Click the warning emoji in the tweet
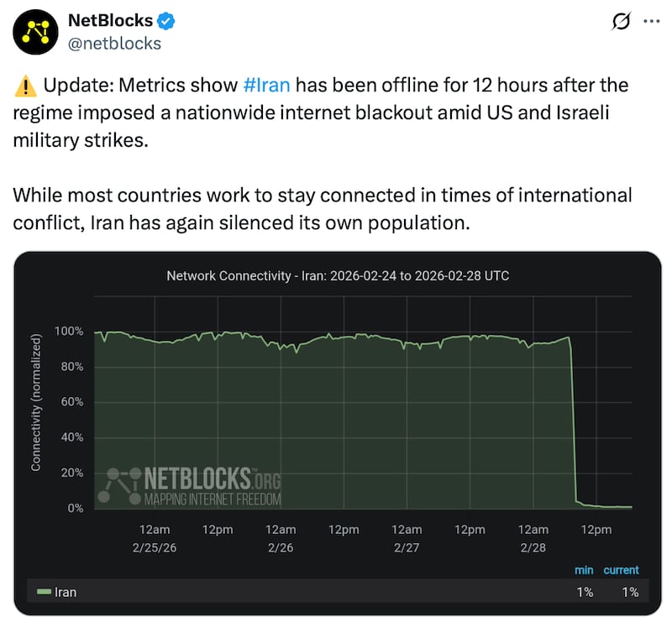This screenshot has height=638, width=672. (27, 84)
